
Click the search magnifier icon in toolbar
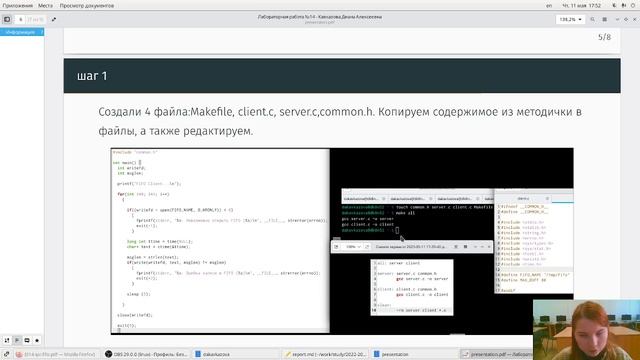point(592,19)
